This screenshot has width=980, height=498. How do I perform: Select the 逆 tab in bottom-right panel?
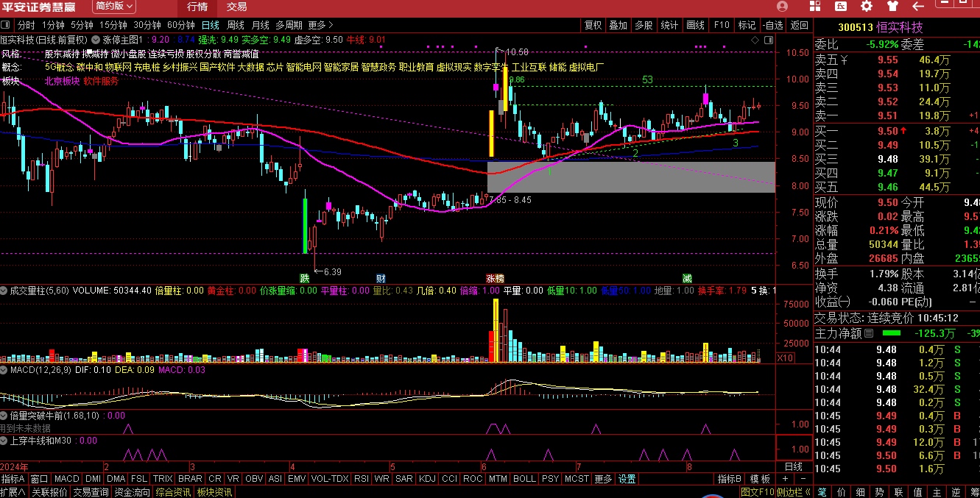[x=955, y=492]
